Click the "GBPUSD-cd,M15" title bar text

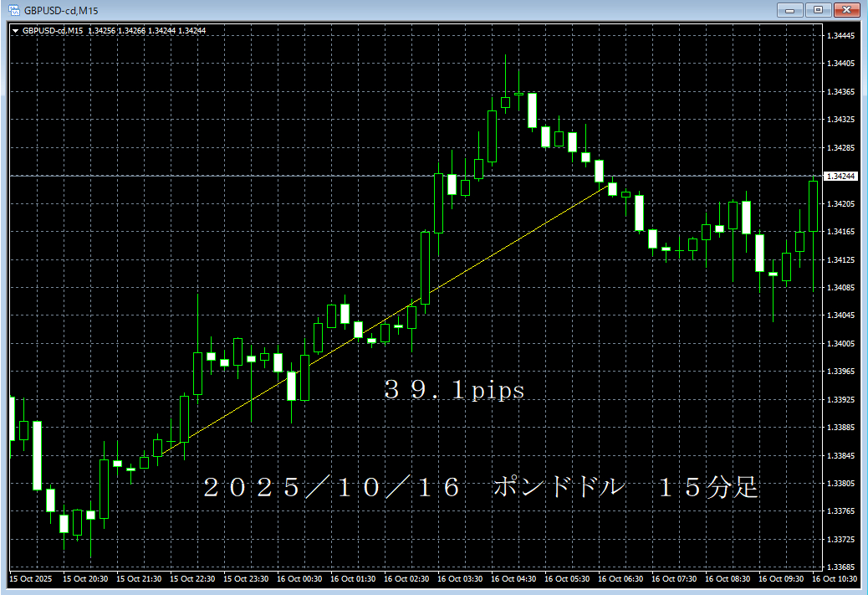pos(56,10)
